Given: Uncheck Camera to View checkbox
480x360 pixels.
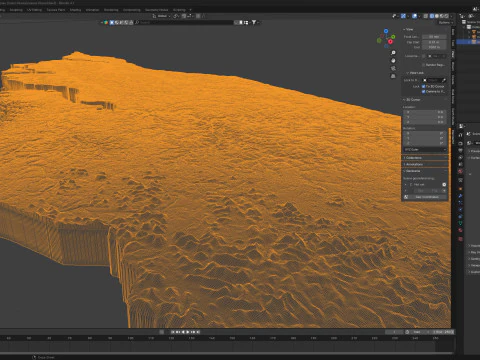Looking at the screenshot, I should click(423, 91).
